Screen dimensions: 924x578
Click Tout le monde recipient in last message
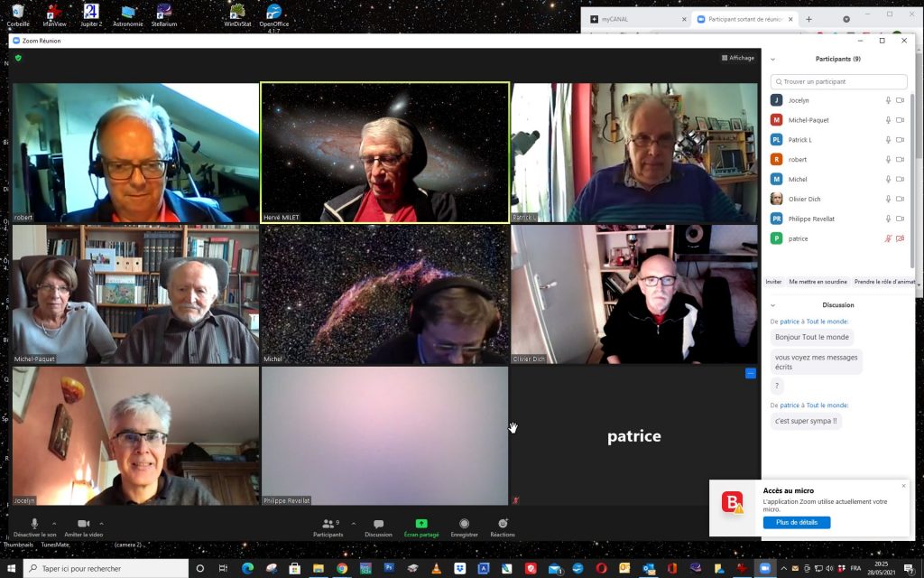pos(827,406)
